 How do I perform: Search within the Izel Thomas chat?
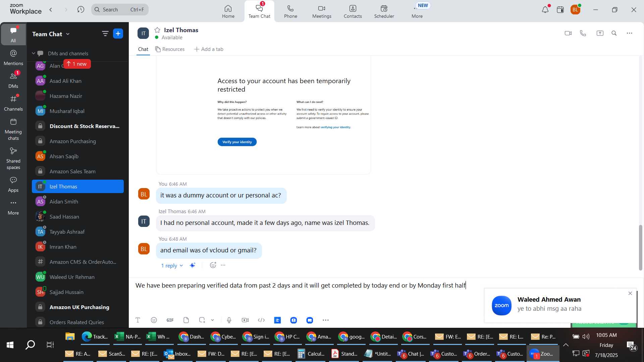tap(614, 33)
